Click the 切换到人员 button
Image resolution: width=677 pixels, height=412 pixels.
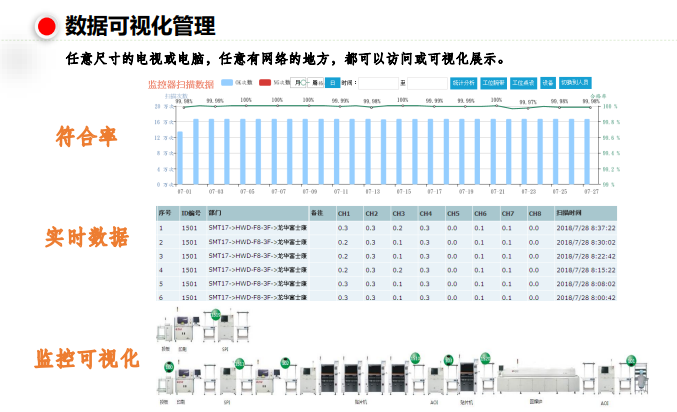click(x=575, y=83)
